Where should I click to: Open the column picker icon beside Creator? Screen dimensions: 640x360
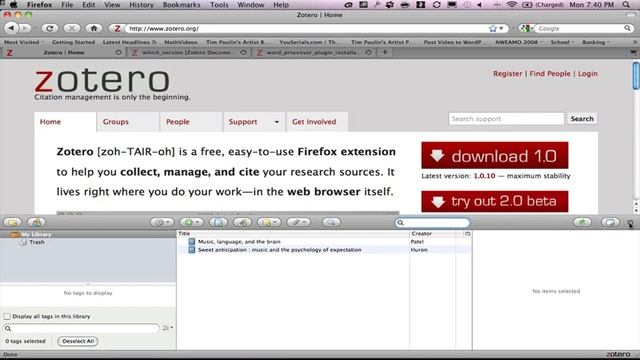(468, 233)
